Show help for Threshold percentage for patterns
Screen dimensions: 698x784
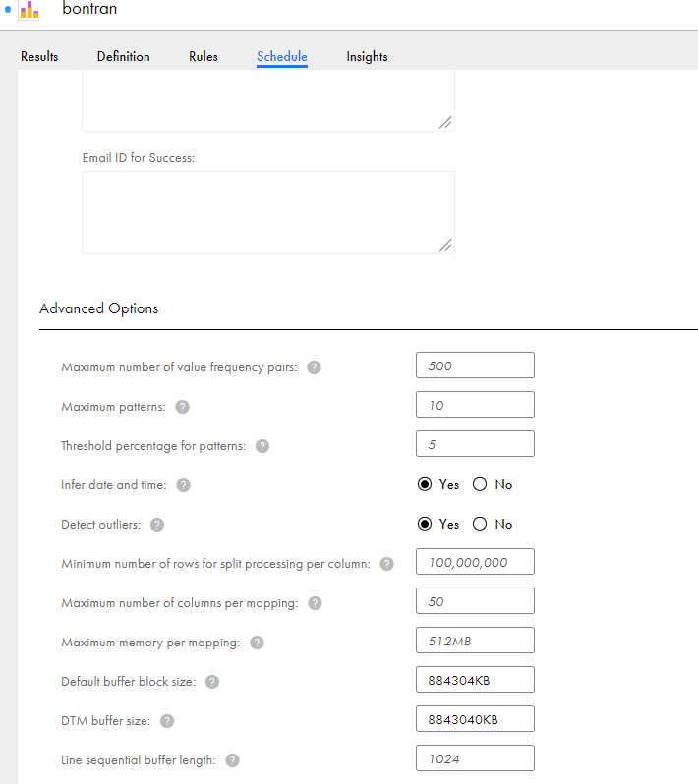click(262, 446)
